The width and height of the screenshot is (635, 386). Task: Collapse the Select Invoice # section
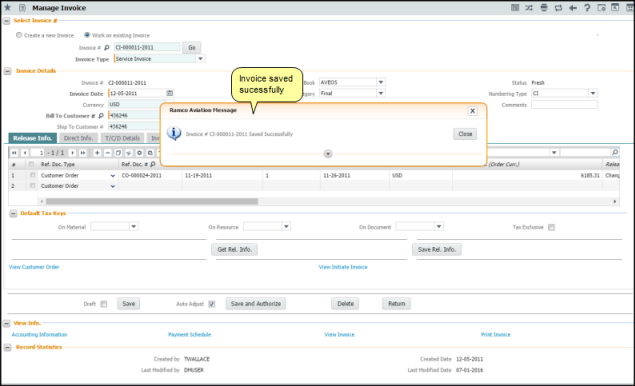coord(6,21)
